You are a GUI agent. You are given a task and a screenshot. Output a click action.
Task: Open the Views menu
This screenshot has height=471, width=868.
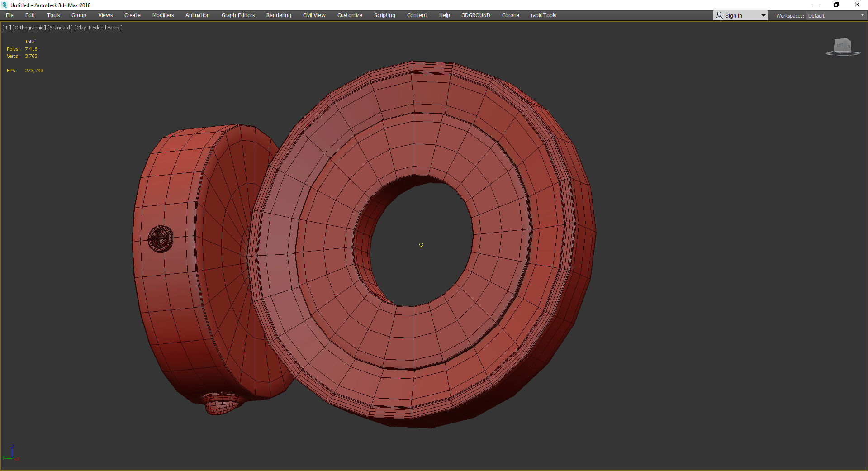105,15
